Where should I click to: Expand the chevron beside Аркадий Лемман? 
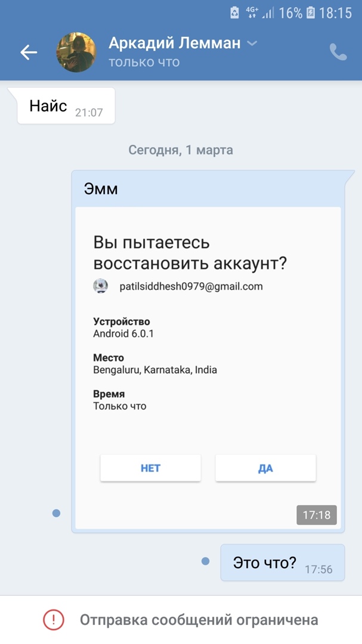[x=252, y=43]
